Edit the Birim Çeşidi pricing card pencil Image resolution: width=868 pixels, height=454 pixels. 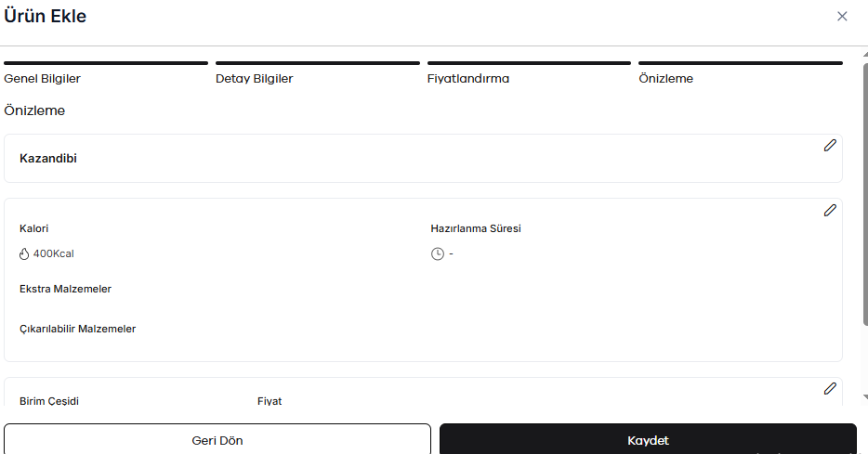tap(830, 389)
